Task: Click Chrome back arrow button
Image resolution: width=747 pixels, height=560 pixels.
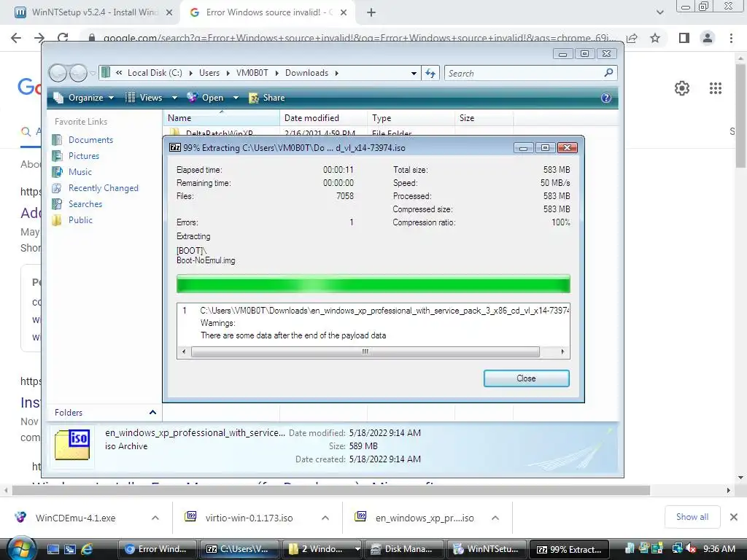Action: (16, 38)
